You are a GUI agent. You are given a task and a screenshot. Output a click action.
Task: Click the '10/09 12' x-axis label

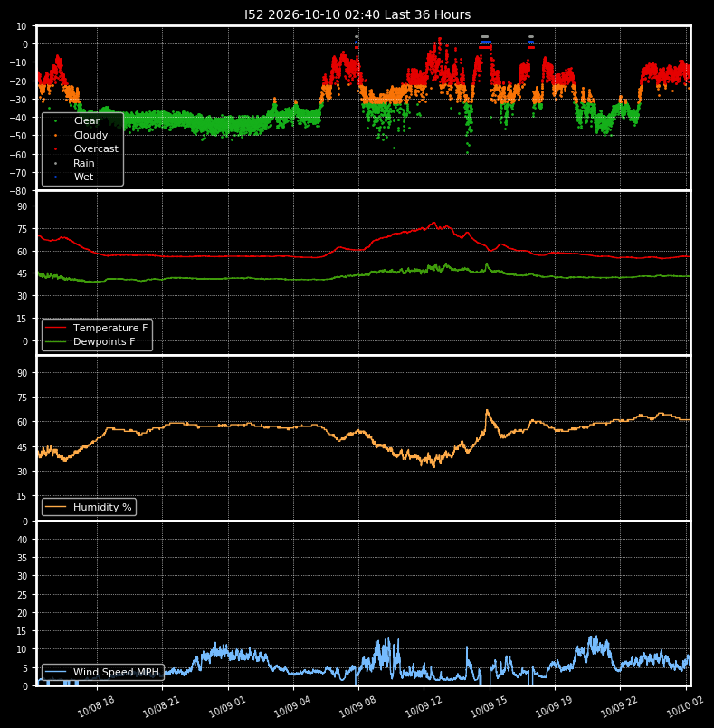424,706
